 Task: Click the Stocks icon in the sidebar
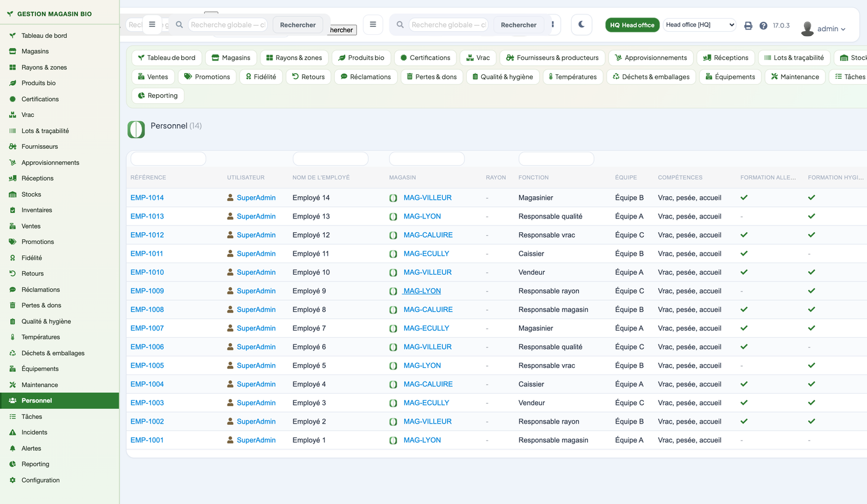click(12, 194)
